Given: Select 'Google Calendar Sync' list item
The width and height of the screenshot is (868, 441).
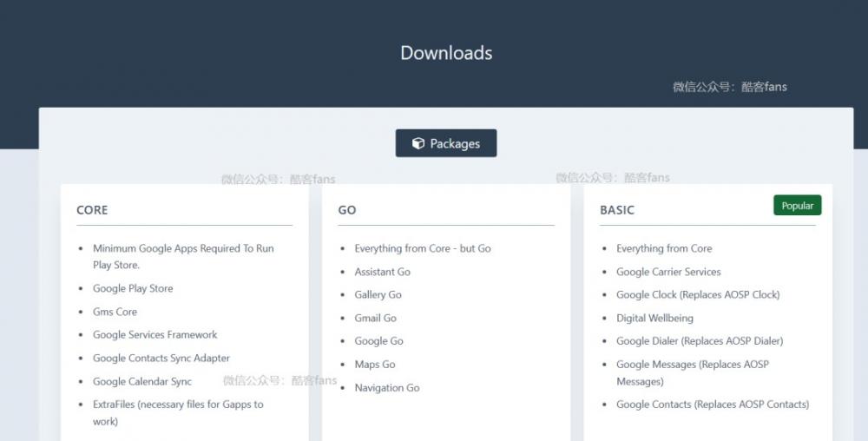Looking at the screenshot, I should [142, 381].
